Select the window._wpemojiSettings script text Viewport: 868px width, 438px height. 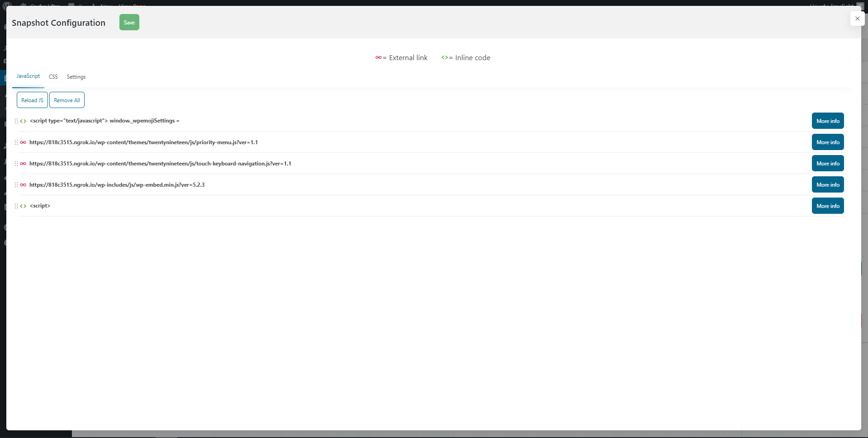click(x=104, y=121)
